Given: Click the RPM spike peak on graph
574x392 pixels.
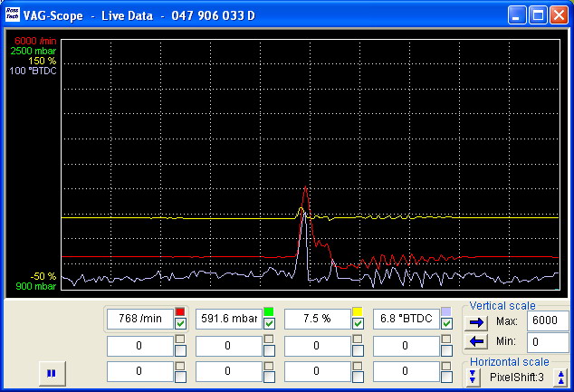Looking at the screenshot, I should (x=305, y=187).
